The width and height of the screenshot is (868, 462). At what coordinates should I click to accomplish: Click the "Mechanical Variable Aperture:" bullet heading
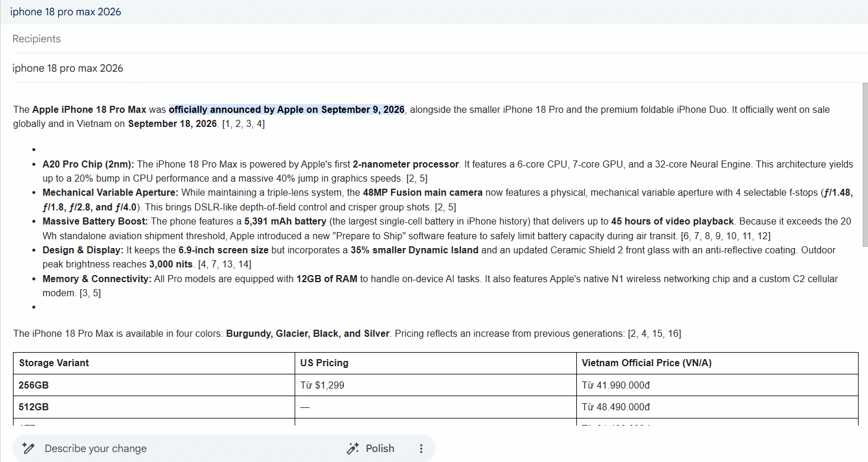pos(111,192)
